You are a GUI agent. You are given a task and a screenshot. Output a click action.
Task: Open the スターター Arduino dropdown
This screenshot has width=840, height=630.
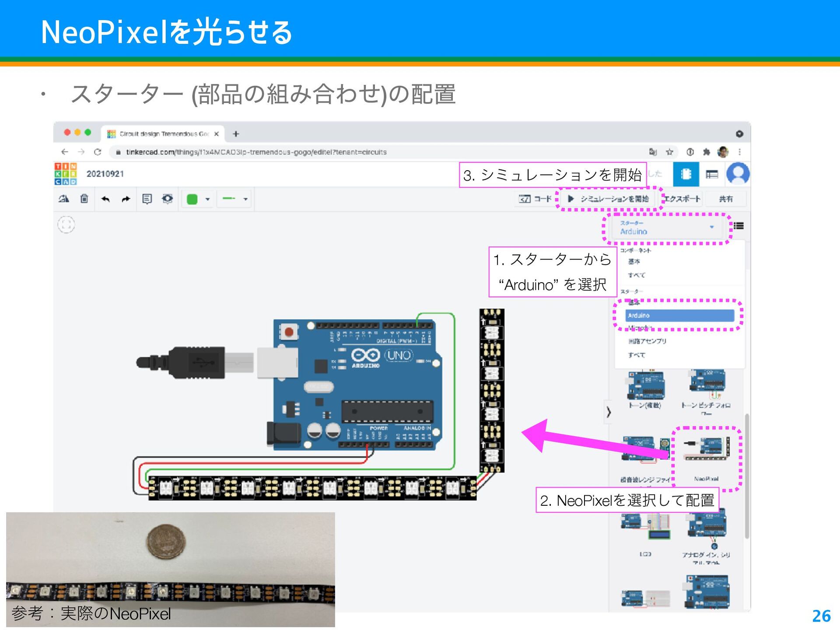pos(667,227)
